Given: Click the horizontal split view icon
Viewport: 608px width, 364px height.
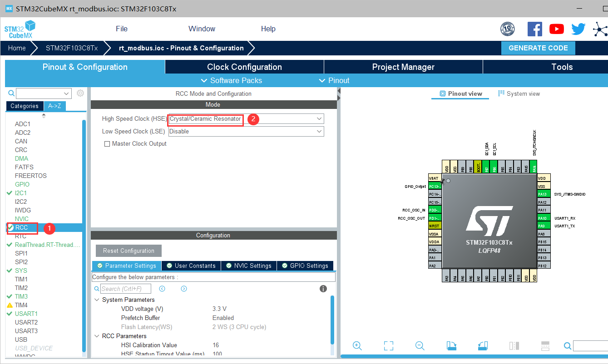Looking at the screenshot, I should coord(545,346).
